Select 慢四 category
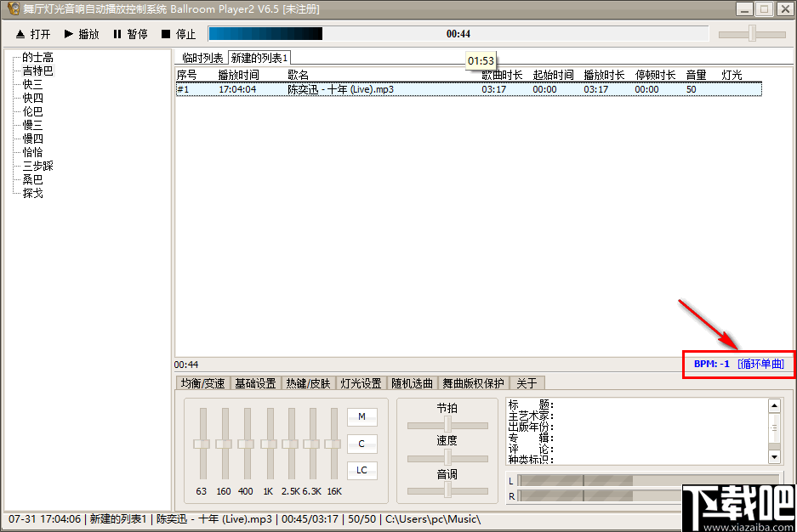This screenshot has width=797, height=532. pyautogui.click(x=32, y=139)
